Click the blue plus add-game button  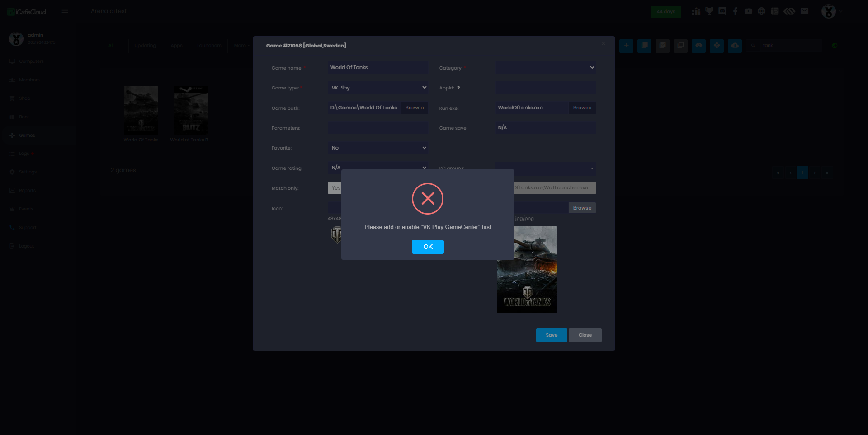[626, 46]
